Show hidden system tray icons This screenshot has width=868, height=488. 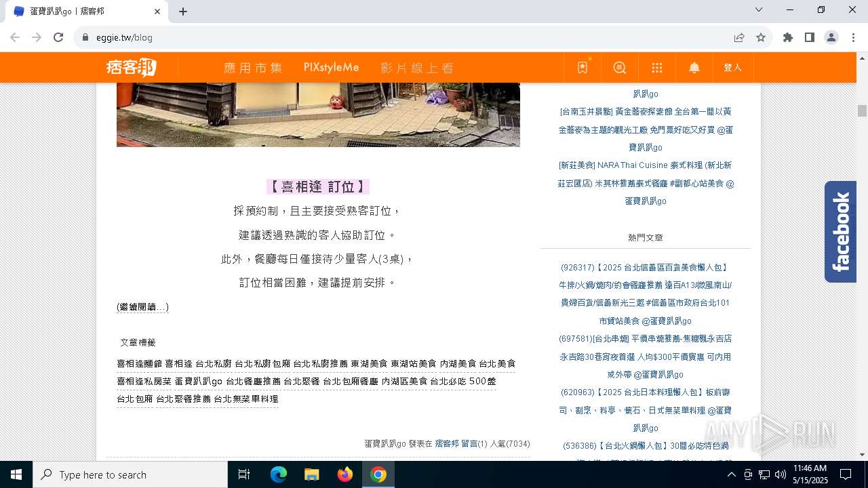point(731,474)
